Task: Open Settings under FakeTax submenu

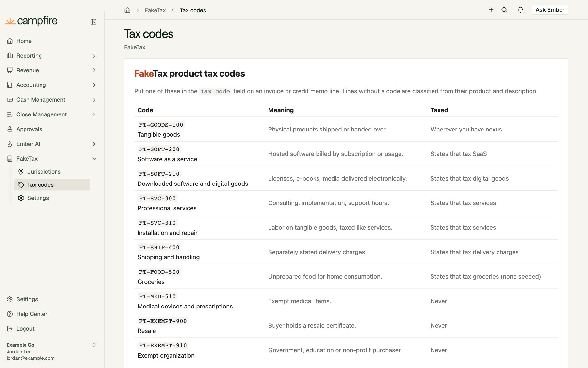Action: click(52, 198)
